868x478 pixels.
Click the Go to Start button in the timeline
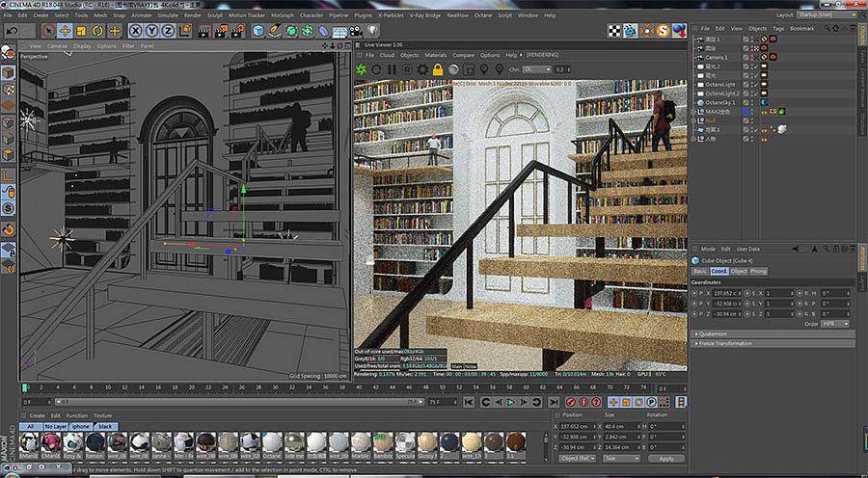click(x=469, y=402)
